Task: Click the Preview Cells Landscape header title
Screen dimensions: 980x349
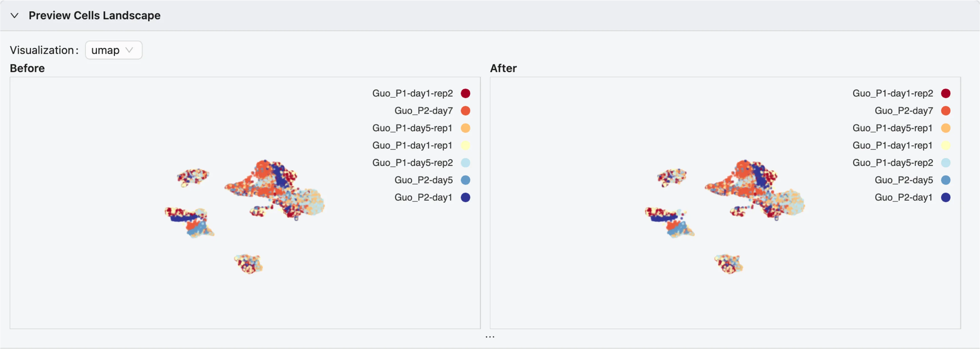Action: tap(94, 16)
